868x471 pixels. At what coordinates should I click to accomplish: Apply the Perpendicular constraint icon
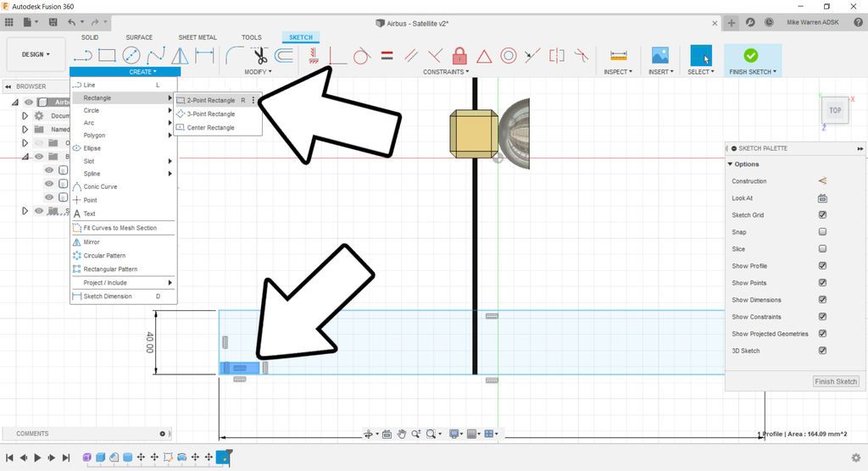(x=435, y=55)
